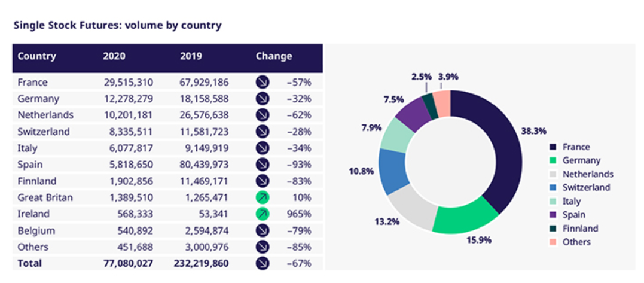Select the France legend color swatch
This screenshot has width=644, height=283.
click(553, 147)
